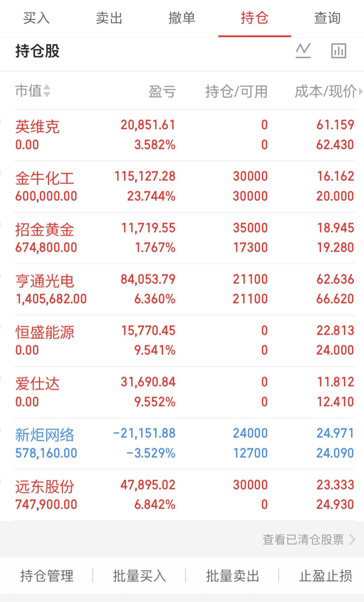
Task: Select the 远东股份 position row
Action: [184, 495]
